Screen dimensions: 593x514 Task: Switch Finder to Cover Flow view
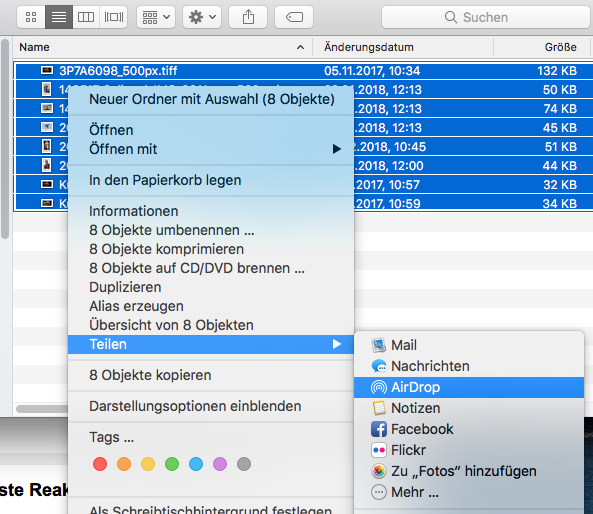[113, 17]
